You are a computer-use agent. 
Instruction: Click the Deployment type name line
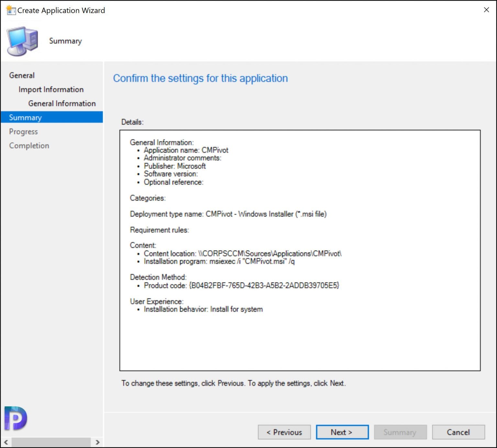tap(228, 214)
